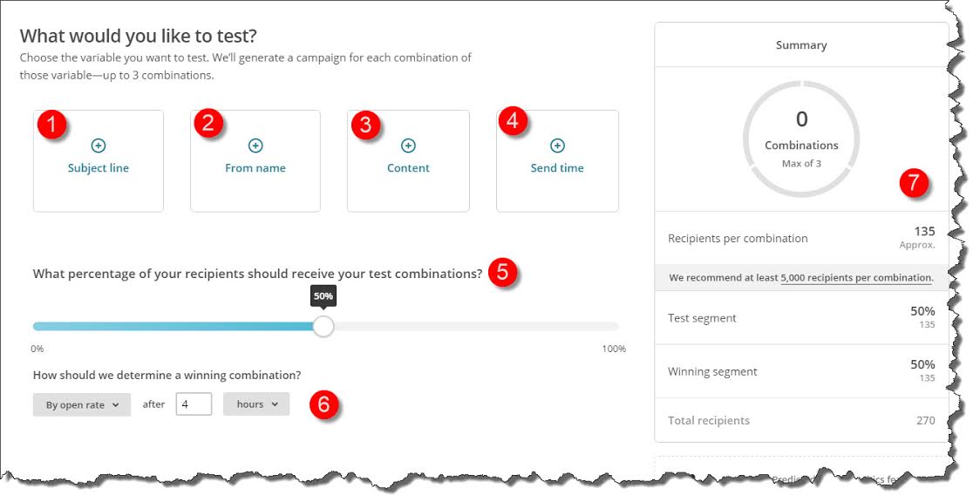Click the plus icon above From name
980x502 pixels.
point(255,146)
